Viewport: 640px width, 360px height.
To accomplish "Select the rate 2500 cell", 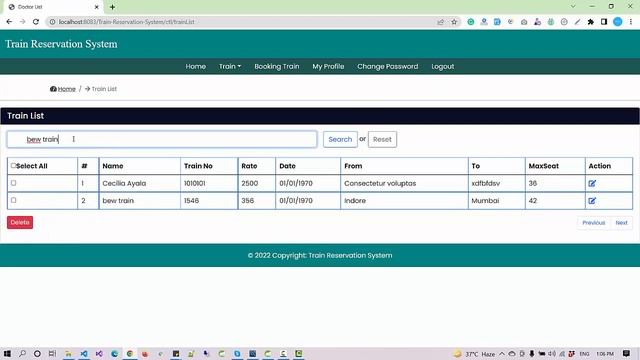I will (x=257, y=184).
